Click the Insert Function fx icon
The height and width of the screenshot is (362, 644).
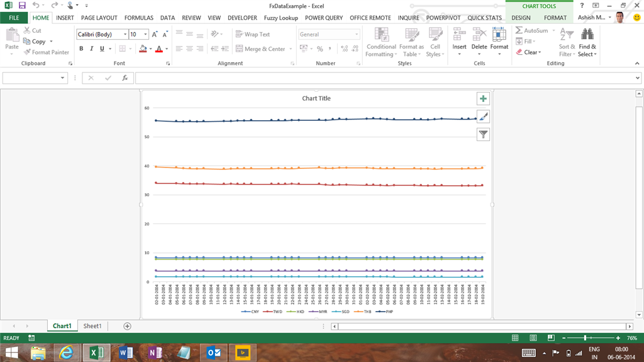tap(125, 77)
